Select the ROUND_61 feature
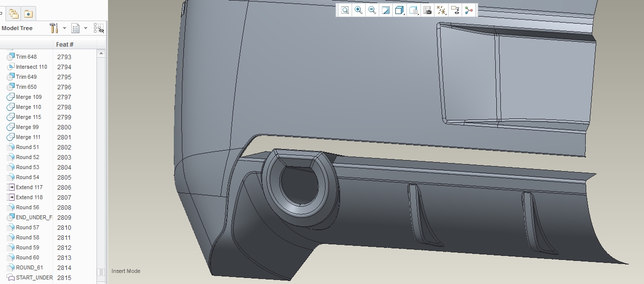The height and width of the screenshot is (284, 644). (29, 267)
